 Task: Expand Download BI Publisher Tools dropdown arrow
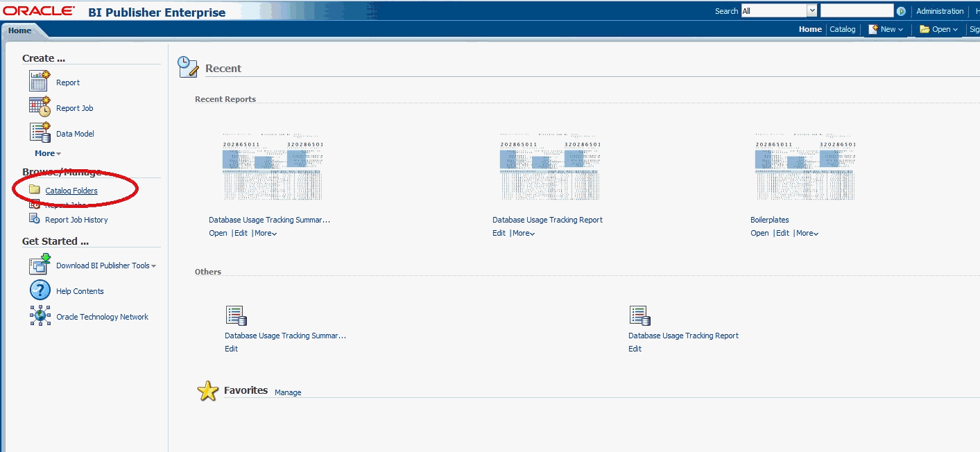[x=153, y=266]
